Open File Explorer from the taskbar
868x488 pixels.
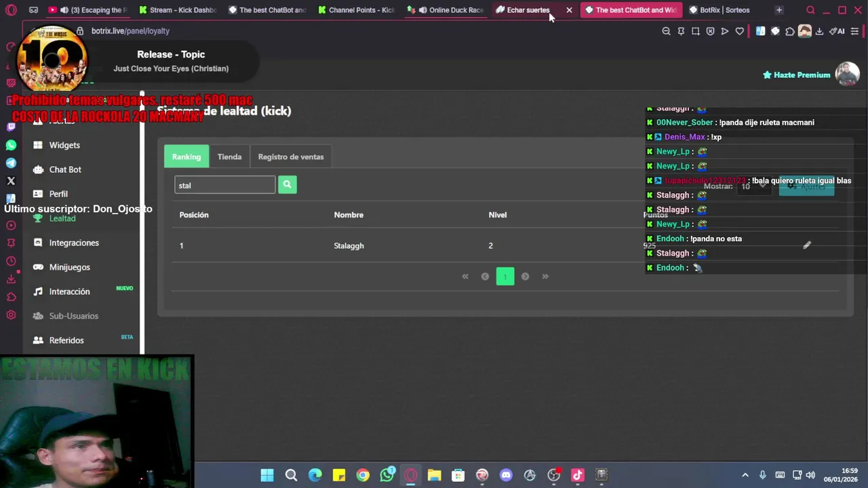pyautogui.click(x=434, y=475)
